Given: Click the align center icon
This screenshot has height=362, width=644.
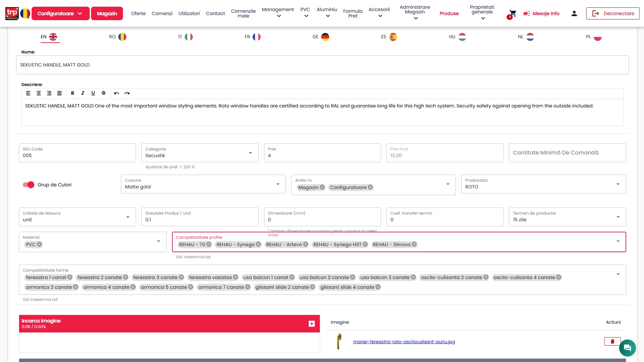Looking at the screenshot, I should click(39, 93).
